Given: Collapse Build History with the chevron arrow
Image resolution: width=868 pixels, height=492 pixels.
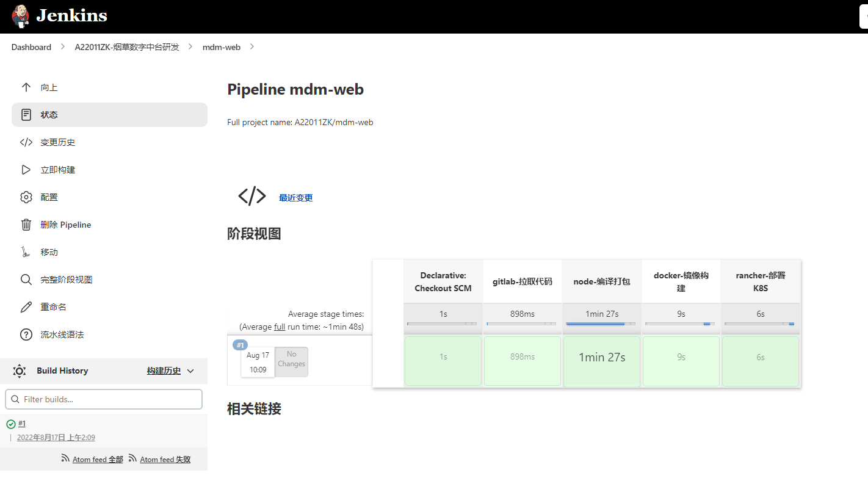Looking at the screenshot, I should coord(190,371).
